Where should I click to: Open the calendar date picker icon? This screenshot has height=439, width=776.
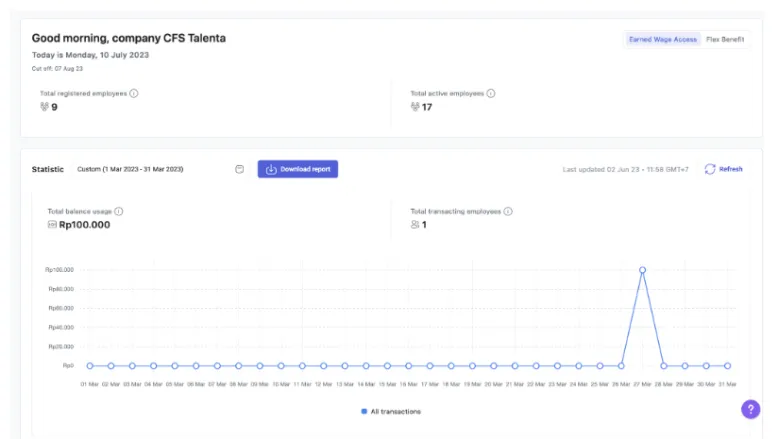tap(240, 169)
